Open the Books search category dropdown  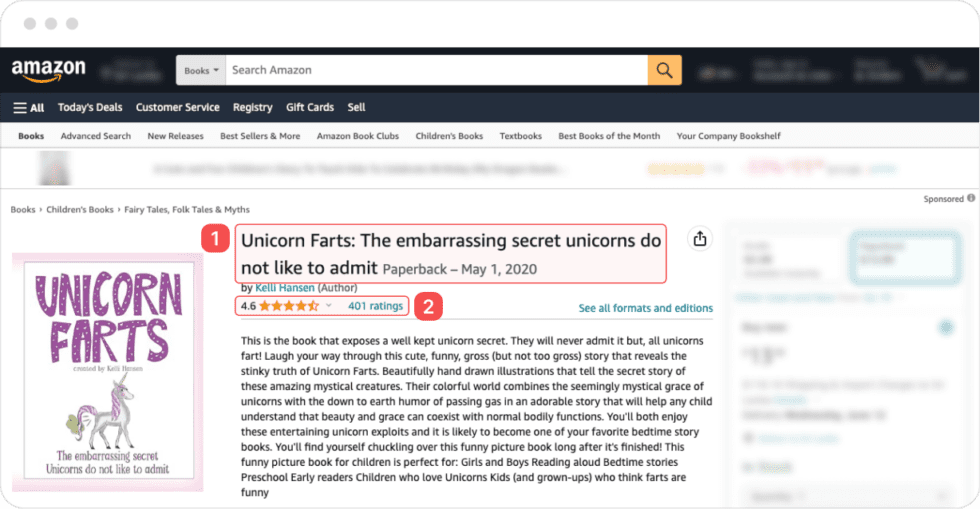click(x=201, y=70)
